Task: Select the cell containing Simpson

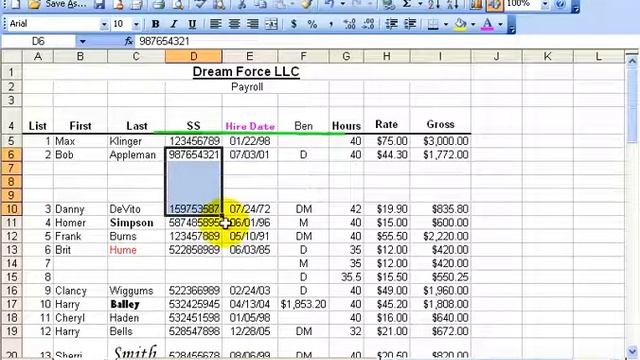Action: (136, 222)
